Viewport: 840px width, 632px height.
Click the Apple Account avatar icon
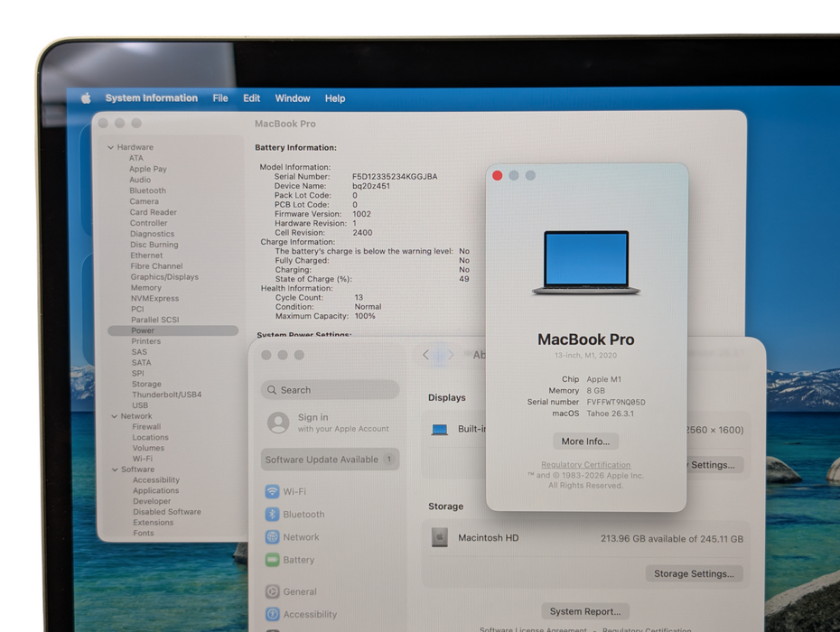click(x=278, y=423)
